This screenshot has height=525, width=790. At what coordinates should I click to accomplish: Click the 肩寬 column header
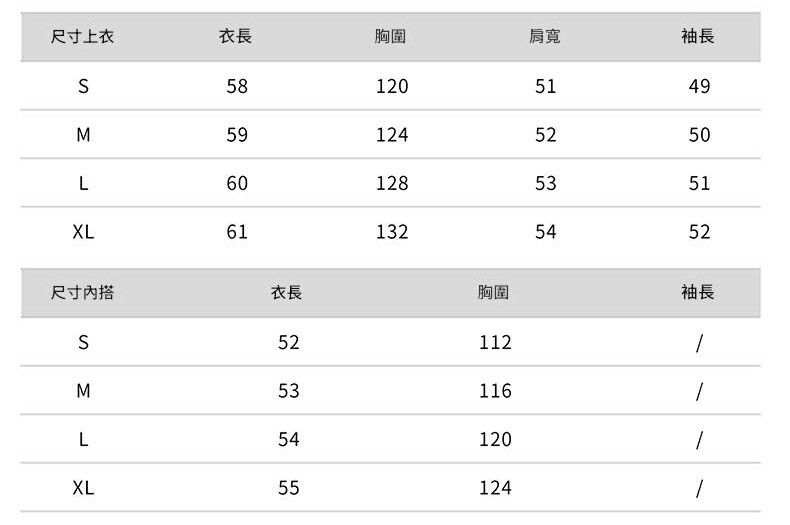pos(544,37)
